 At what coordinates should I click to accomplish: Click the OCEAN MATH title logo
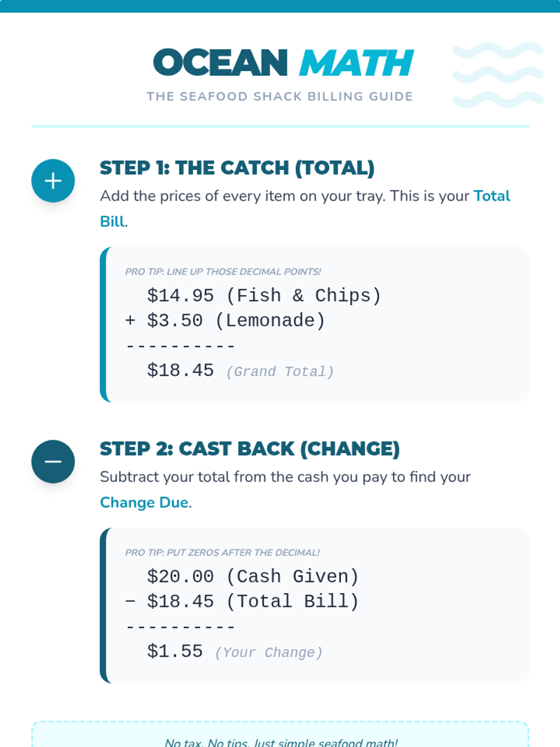(283, 63)
